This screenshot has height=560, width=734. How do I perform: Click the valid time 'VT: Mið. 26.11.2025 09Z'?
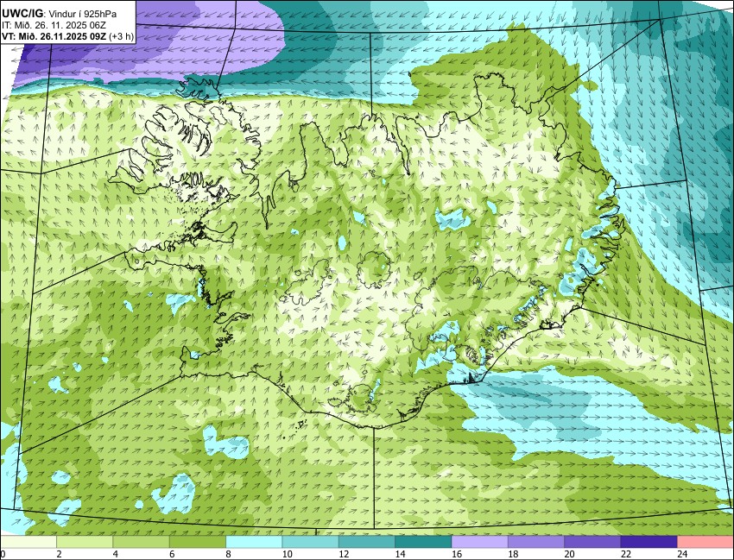click(x=54, y=36)
